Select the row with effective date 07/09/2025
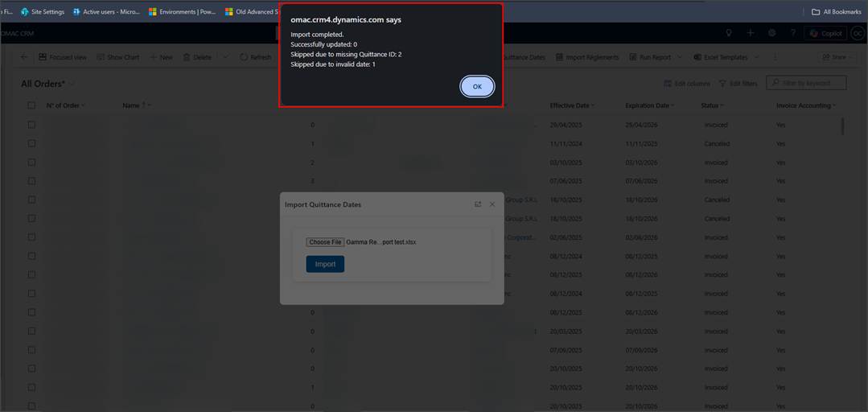This screenshot has width=868, height=412. pos(31,350)
